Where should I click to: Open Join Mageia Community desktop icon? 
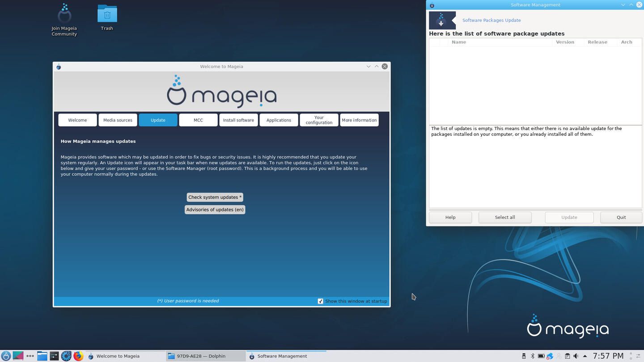(x=64, y=20)
